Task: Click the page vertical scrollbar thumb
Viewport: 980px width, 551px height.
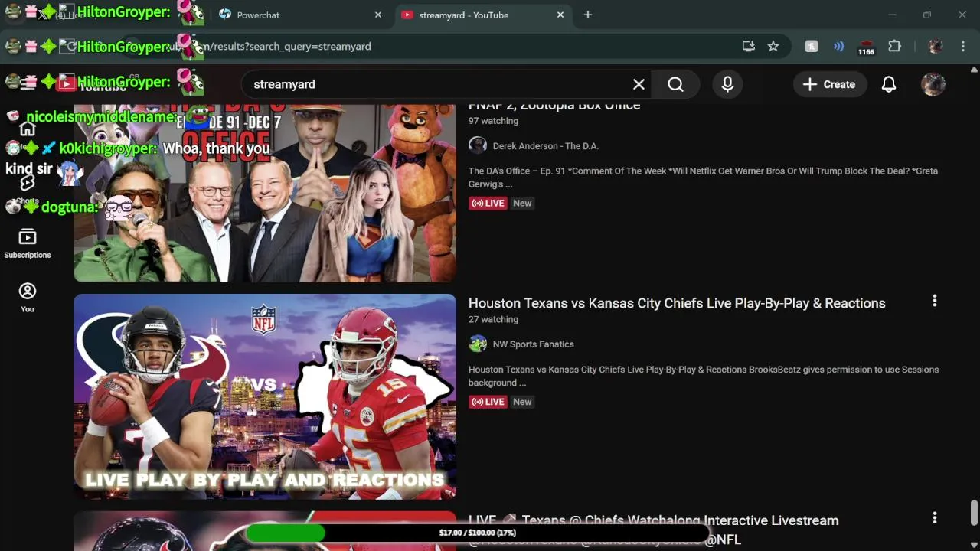Action: (x=974, y=511)
